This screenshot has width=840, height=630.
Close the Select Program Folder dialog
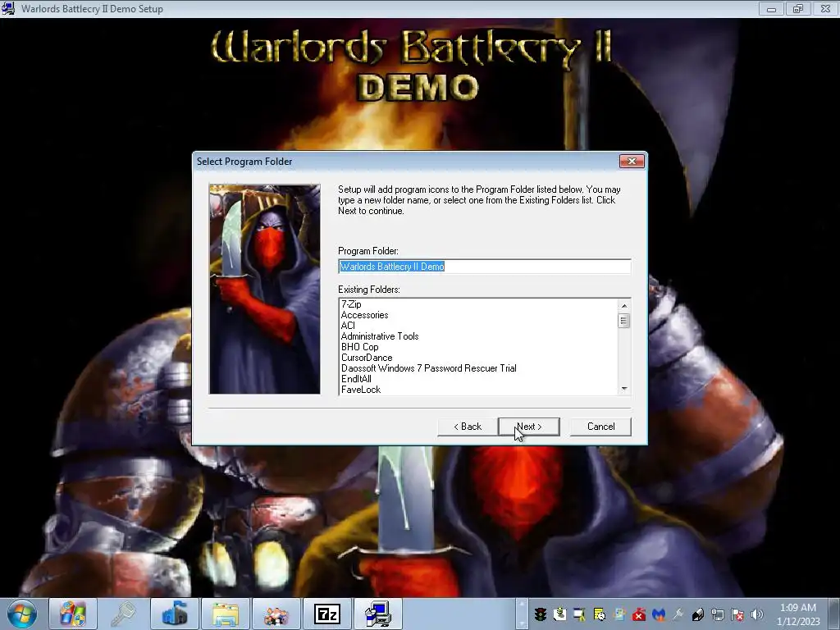click(x=632, y=162)
